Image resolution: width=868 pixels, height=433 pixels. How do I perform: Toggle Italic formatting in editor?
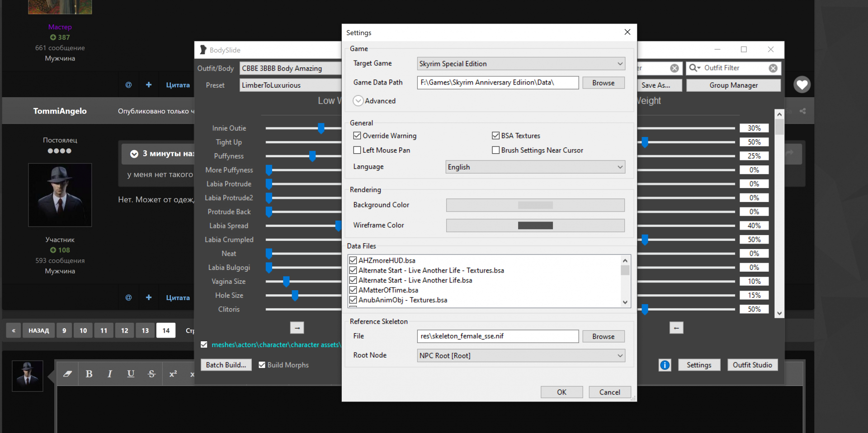click(x=110, y=374)
